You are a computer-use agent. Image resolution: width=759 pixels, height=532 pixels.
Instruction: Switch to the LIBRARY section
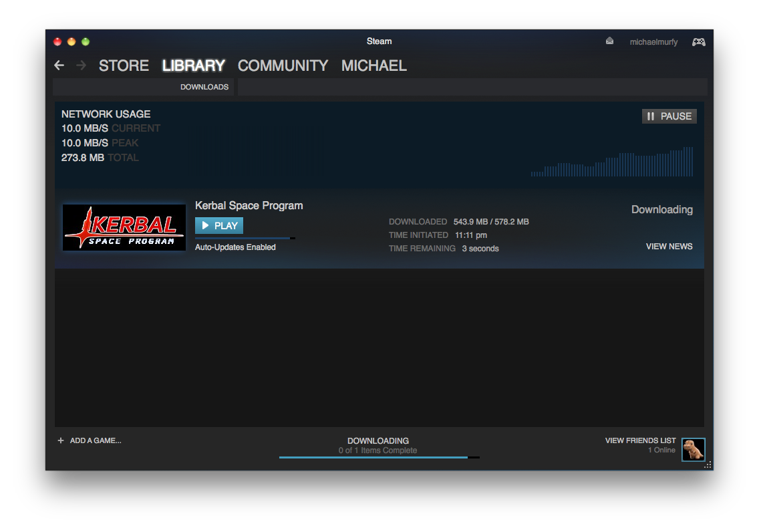[x=194, y=65]
